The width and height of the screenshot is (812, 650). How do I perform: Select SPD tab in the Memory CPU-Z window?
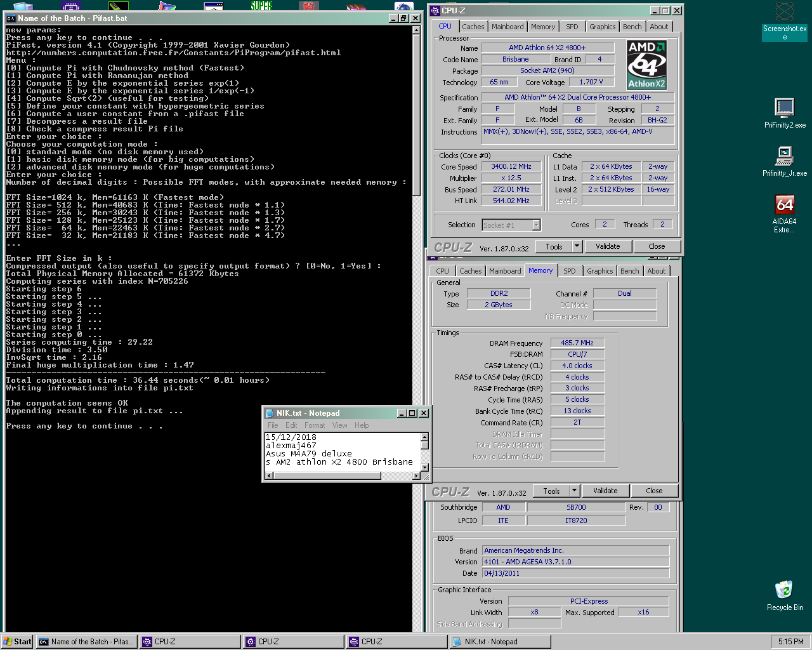tap(570, 271)
